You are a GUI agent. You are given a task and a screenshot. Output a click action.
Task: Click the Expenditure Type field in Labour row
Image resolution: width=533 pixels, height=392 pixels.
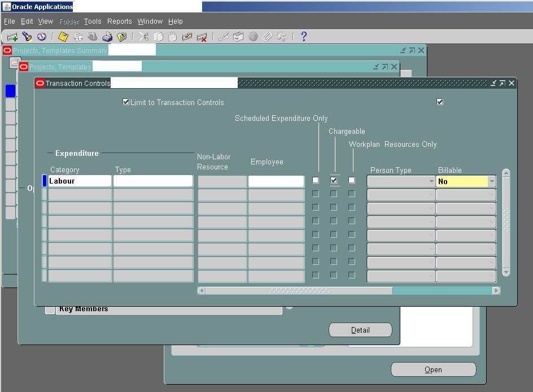pyautogui.click(x=153, y=181)
